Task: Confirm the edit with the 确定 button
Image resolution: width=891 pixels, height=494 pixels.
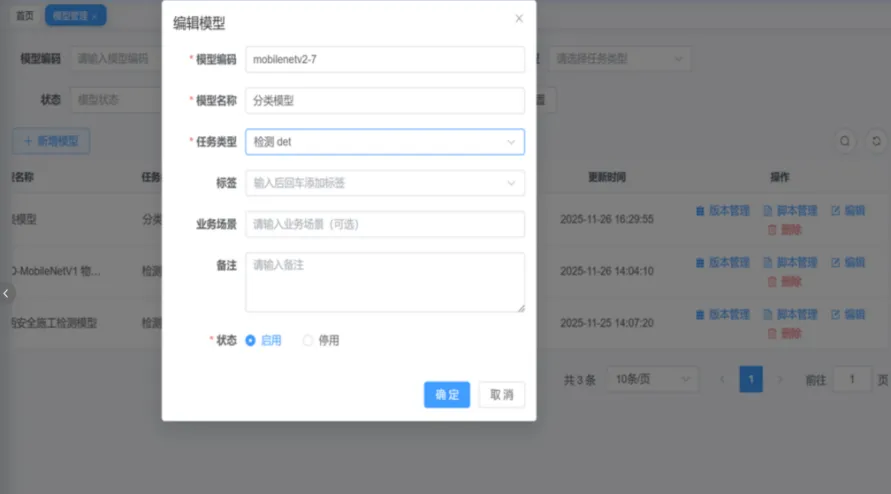Action: pyautogui.click(x=447, y=395)
